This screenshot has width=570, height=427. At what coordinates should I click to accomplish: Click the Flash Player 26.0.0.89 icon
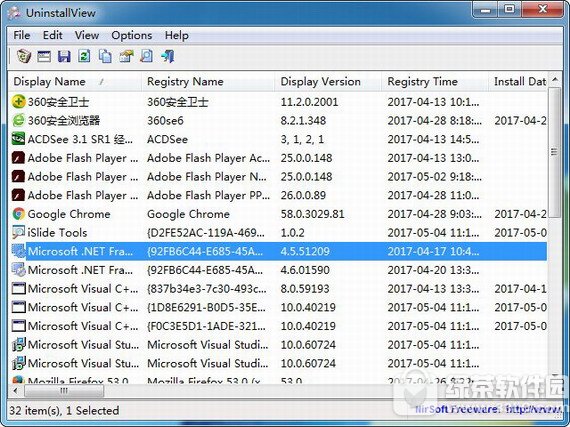coord(19,195)
